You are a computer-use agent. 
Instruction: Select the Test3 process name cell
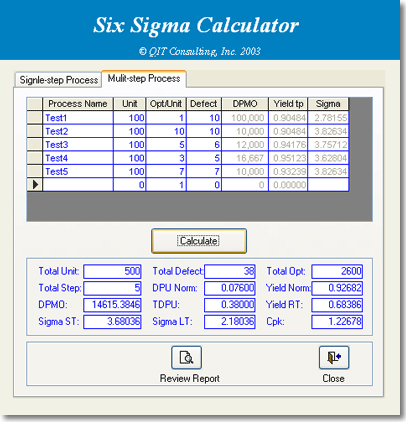click(x=78, y=145)
